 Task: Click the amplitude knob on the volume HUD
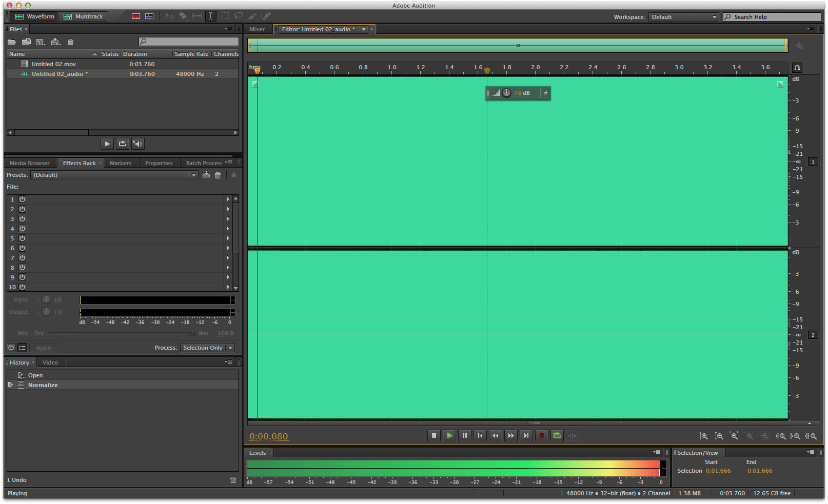(x=506, y=93)
